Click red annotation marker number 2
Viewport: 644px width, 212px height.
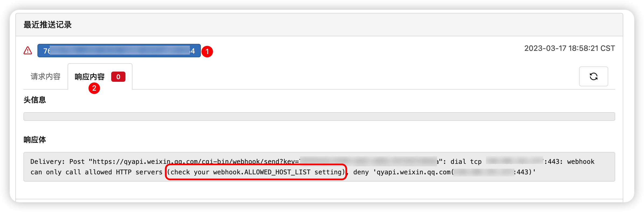coord(94,88)
